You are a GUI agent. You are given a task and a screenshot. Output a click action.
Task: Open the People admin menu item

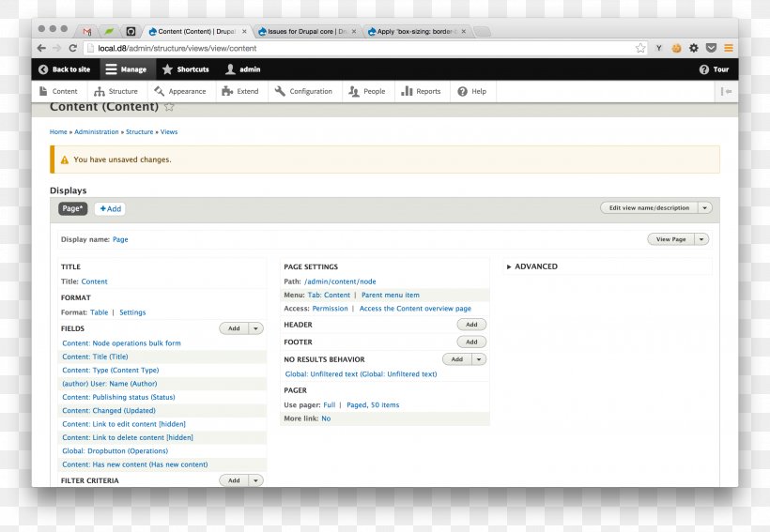pos(367,91)
